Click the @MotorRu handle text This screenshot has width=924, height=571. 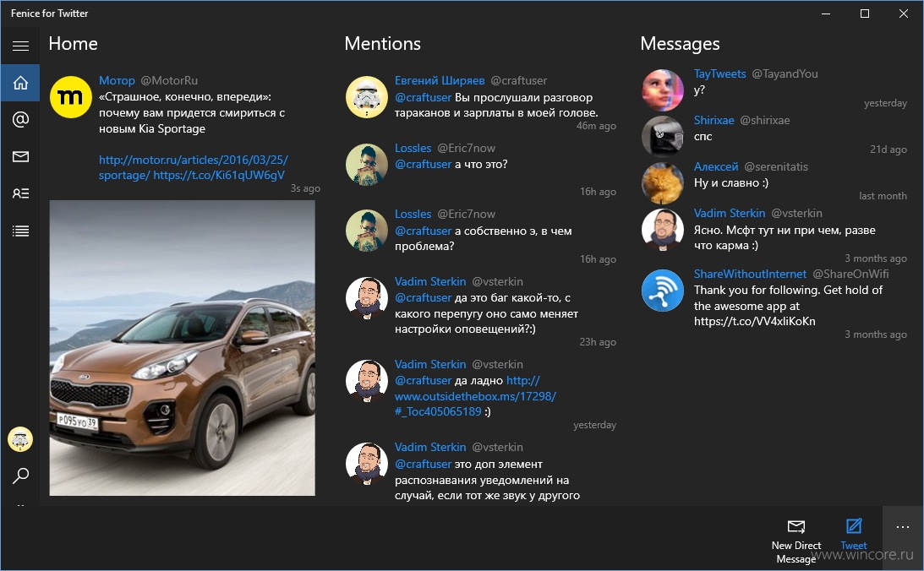tap(169, 80)
